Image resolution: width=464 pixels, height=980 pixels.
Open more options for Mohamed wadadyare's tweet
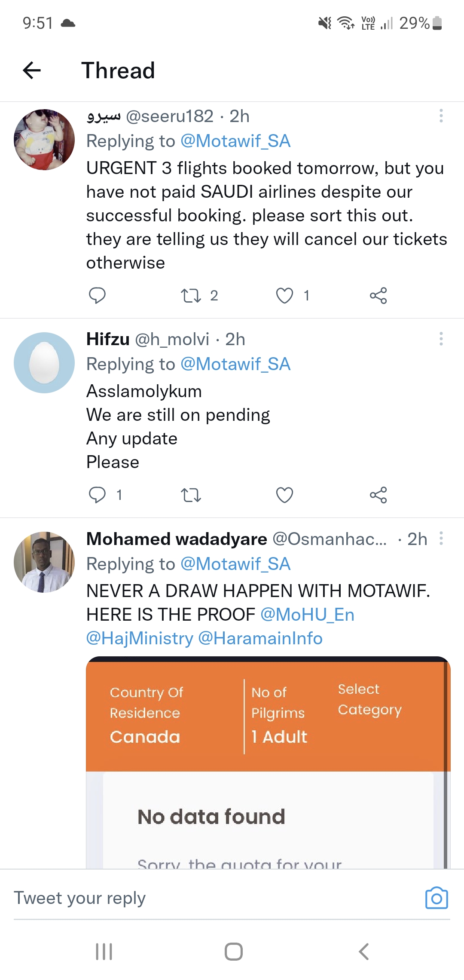(441, 539)
